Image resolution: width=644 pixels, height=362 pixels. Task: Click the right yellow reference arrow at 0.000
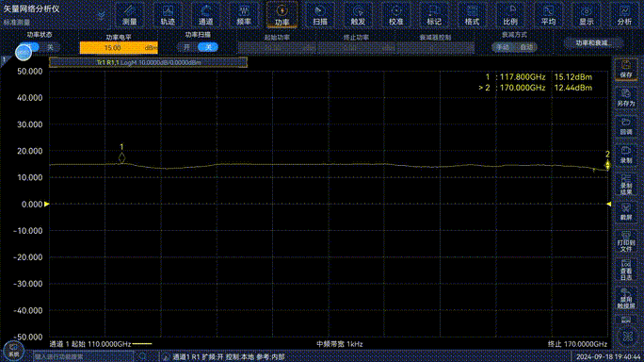(x=608, y=204)
